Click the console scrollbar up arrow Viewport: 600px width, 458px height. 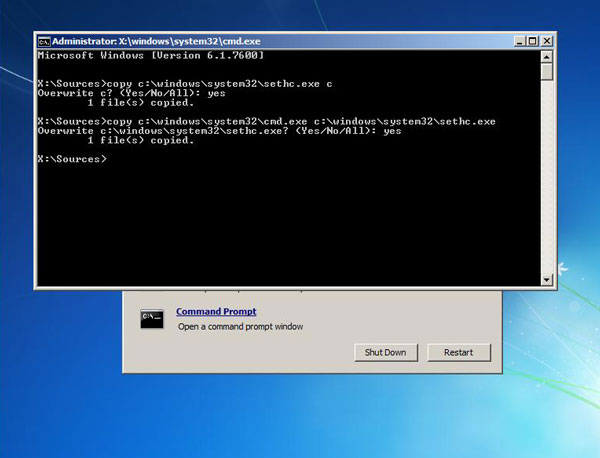click(547, 57)
